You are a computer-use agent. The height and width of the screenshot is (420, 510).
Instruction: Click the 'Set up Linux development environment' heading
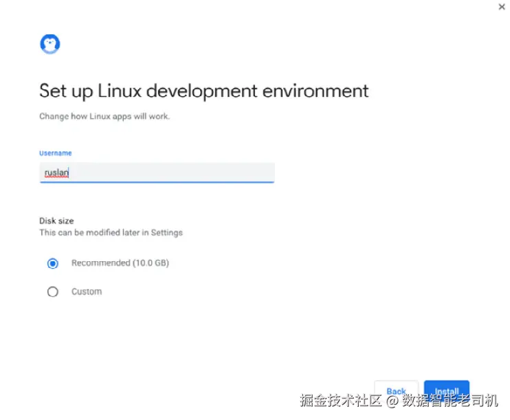tap(203, 91)
